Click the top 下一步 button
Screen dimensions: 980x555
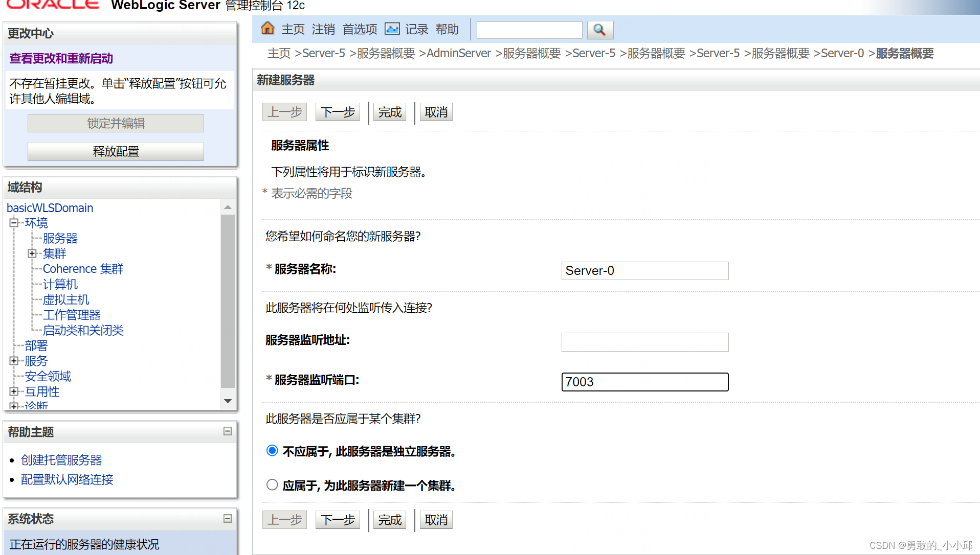tap(338, 112)
